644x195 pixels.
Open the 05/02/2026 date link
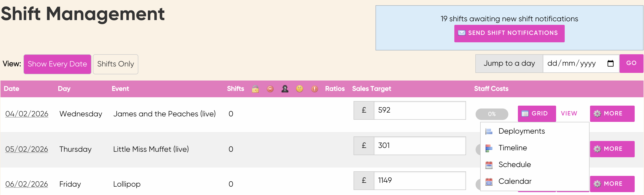(x=27, y=149)
